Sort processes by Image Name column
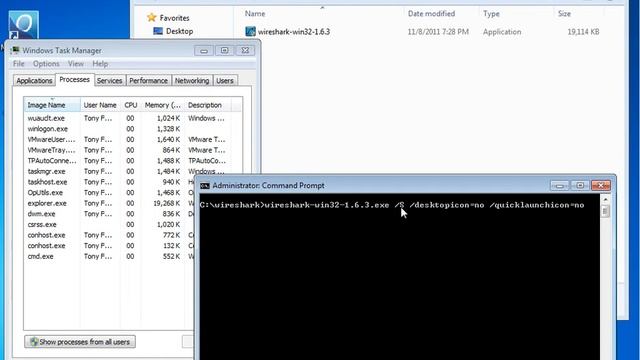Screen dimensions: 640x360 tap(52, 105)
